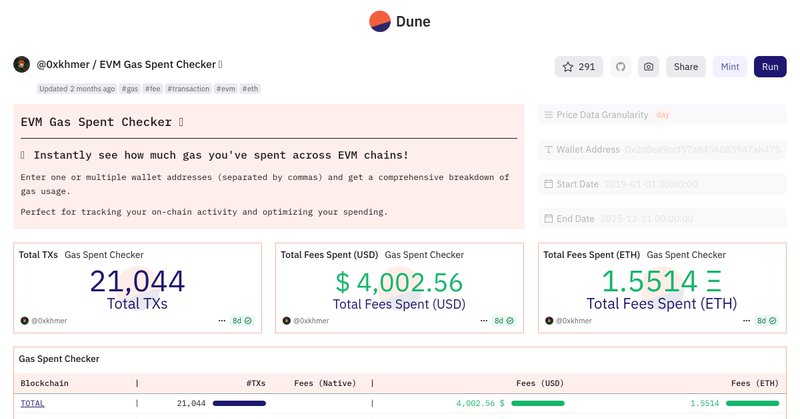800x419 pixels.
Task: Focus the Wallet Address input field
Action: point(662,150)
